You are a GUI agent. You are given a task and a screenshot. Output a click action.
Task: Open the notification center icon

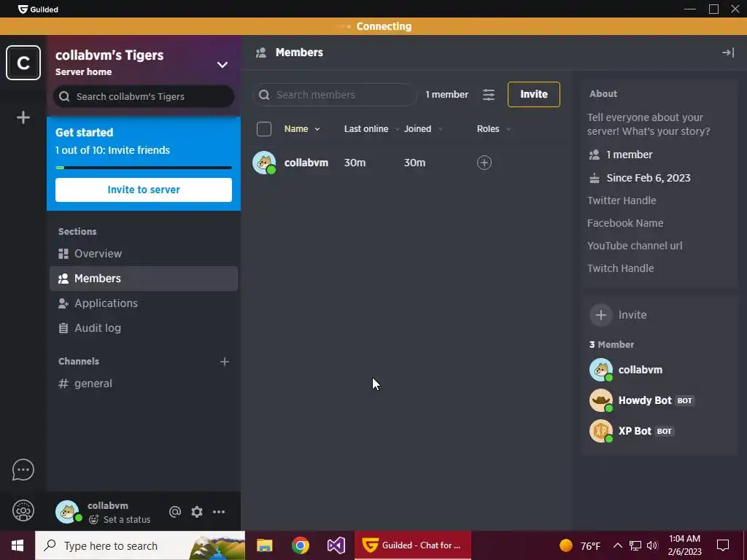tap(723, 545)
